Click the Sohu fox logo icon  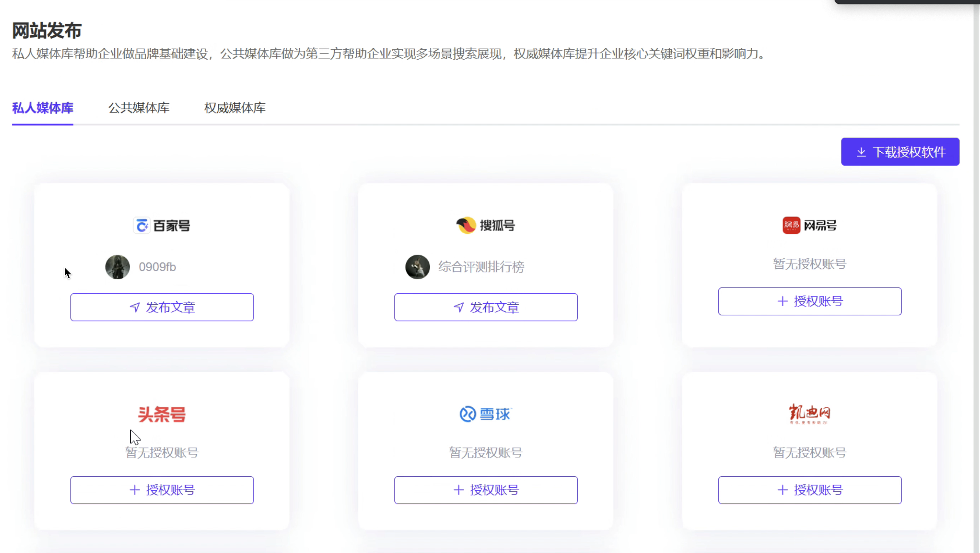(466, 225)
